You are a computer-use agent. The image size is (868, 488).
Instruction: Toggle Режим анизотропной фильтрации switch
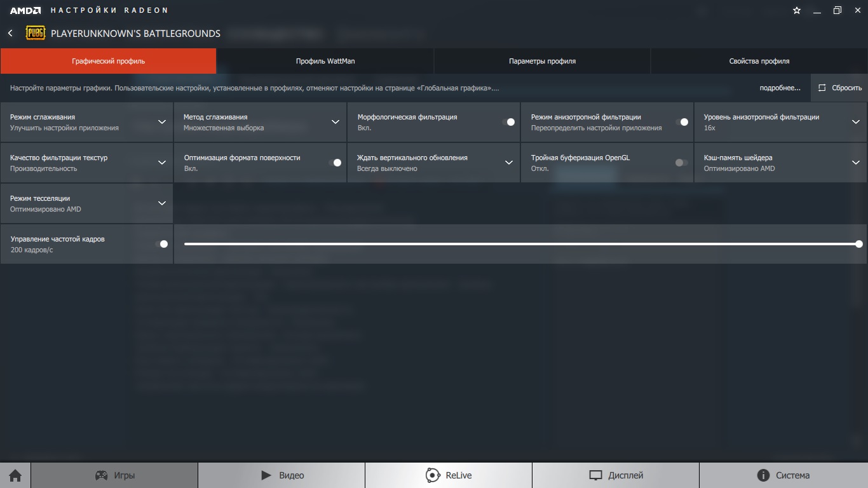pyautogui.click(x=682, y=122)
